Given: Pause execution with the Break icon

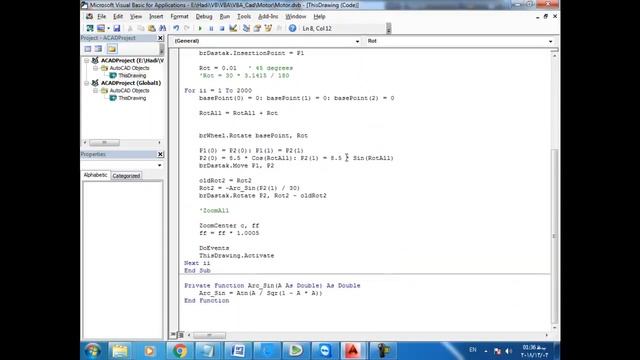Looking at the screenshot, I should [211, 28].
